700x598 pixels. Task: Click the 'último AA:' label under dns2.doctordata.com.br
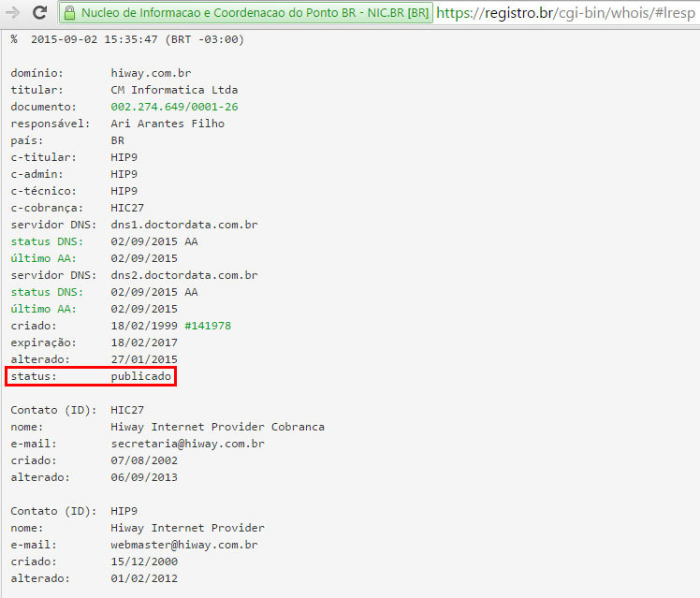point(43,309)
